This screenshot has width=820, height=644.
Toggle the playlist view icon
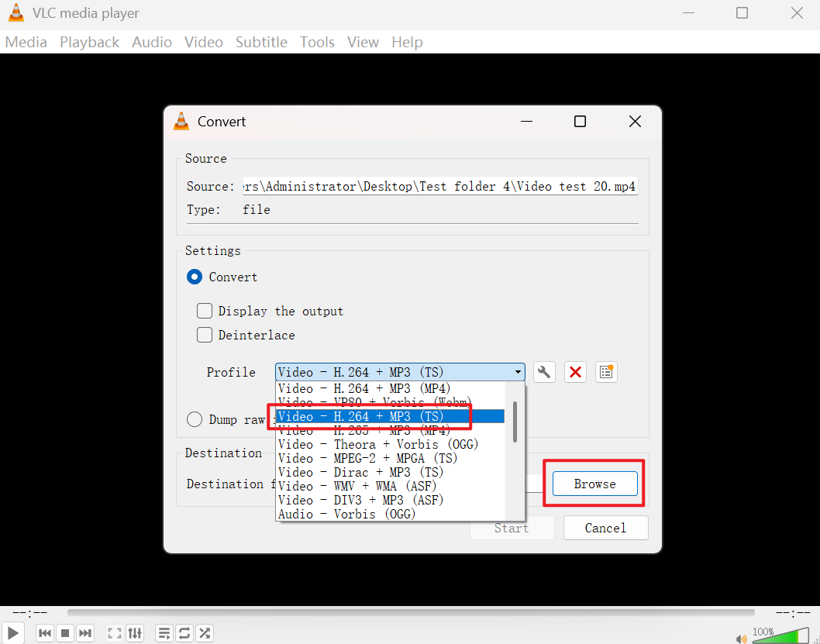point(164,634)
